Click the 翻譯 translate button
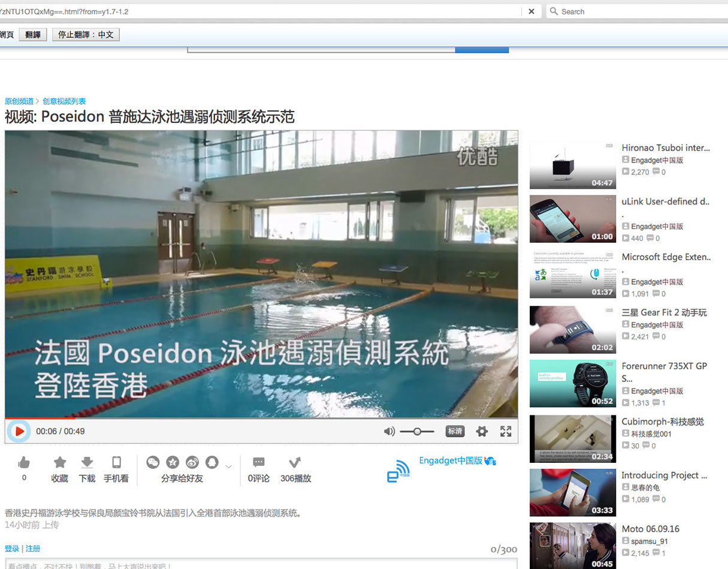This screenshot has width=728, height=569. pyautogui.click(x=33, y=35)
